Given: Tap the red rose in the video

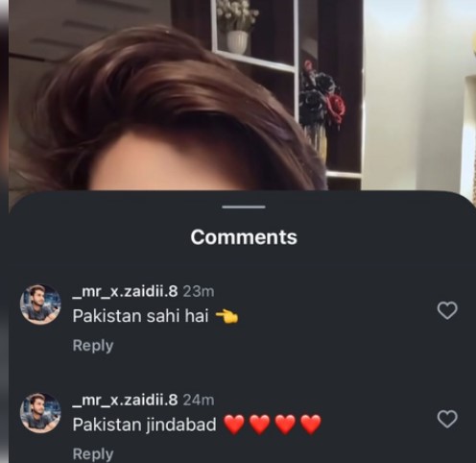Looking at the screenshot, I should pyautogui.click(x=337, y=109).
